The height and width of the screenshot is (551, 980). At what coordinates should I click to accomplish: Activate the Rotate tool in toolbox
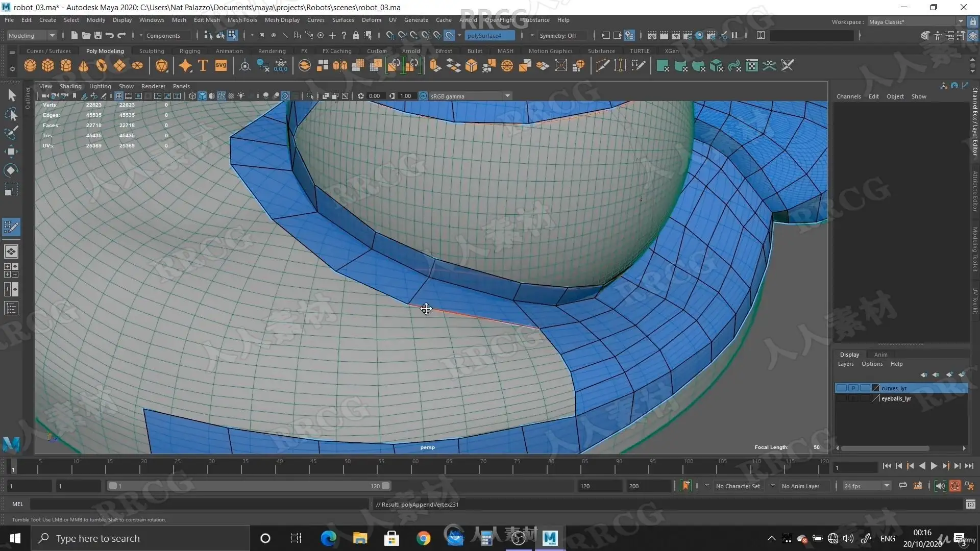11,170
